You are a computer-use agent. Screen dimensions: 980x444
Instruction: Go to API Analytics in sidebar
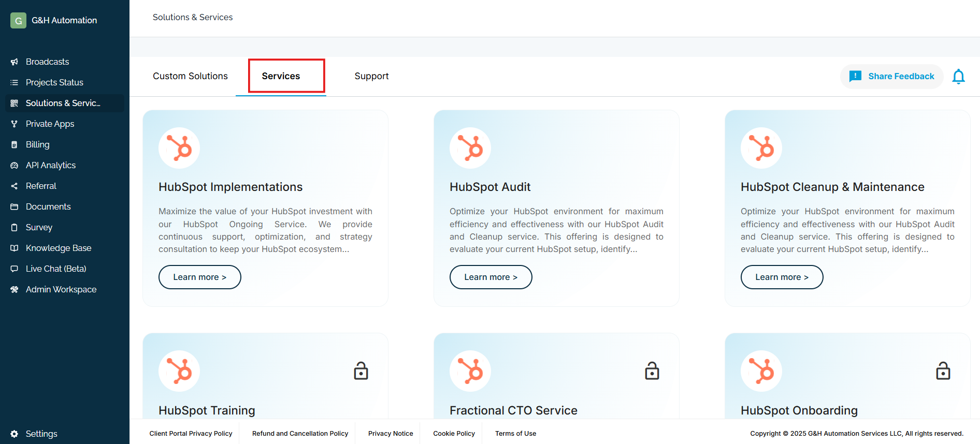tap(51, 165)
